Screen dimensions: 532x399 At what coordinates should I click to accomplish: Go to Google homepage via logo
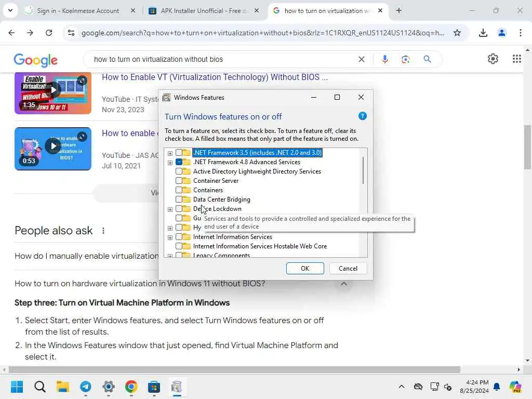click(x=36, y=60)
